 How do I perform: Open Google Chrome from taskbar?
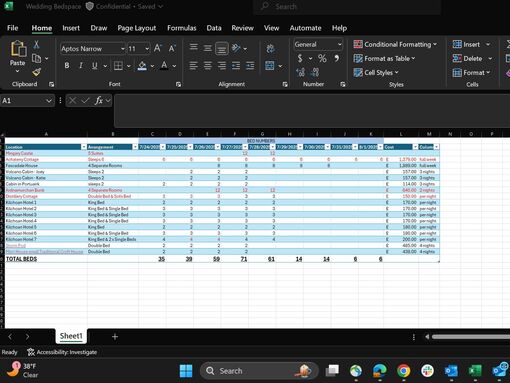point(403,371)
